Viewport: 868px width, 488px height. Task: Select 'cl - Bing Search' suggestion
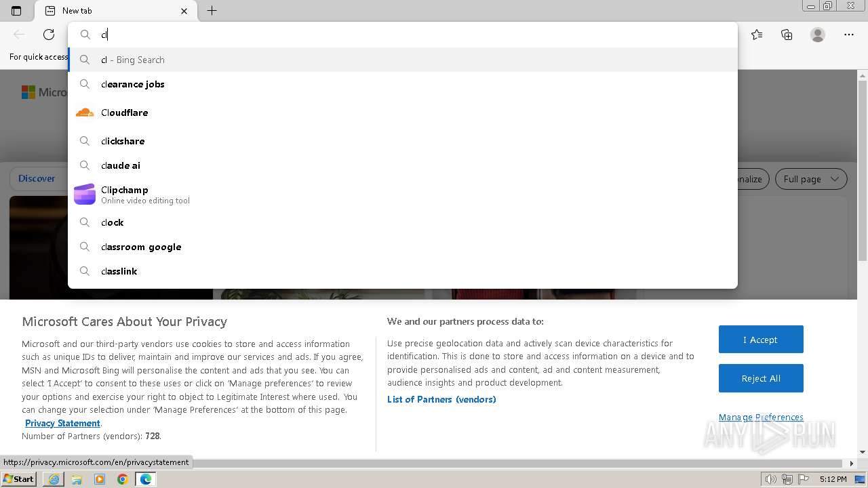[x=403, y=60]
